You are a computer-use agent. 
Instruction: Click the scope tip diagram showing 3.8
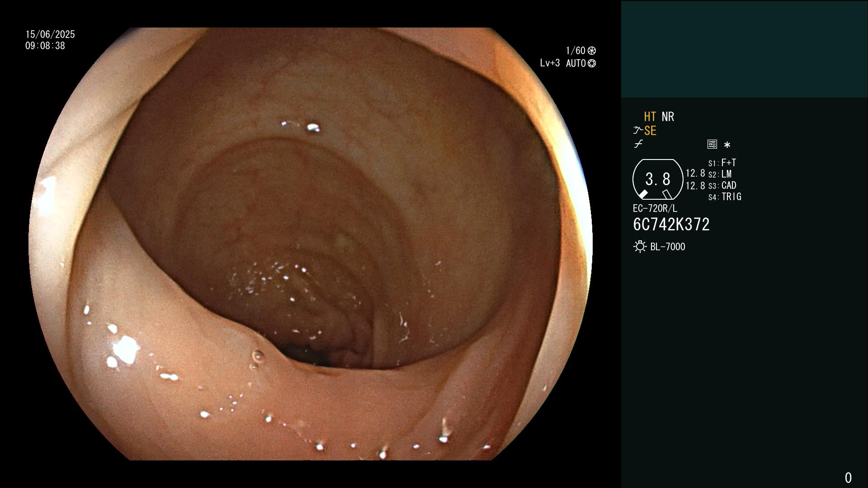click(x=657, y=179)
